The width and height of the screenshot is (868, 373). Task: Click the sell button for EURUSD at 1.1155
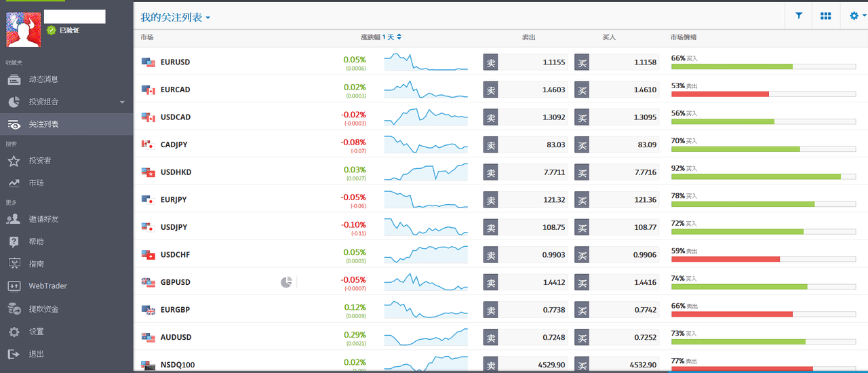(x=526, y=62)
